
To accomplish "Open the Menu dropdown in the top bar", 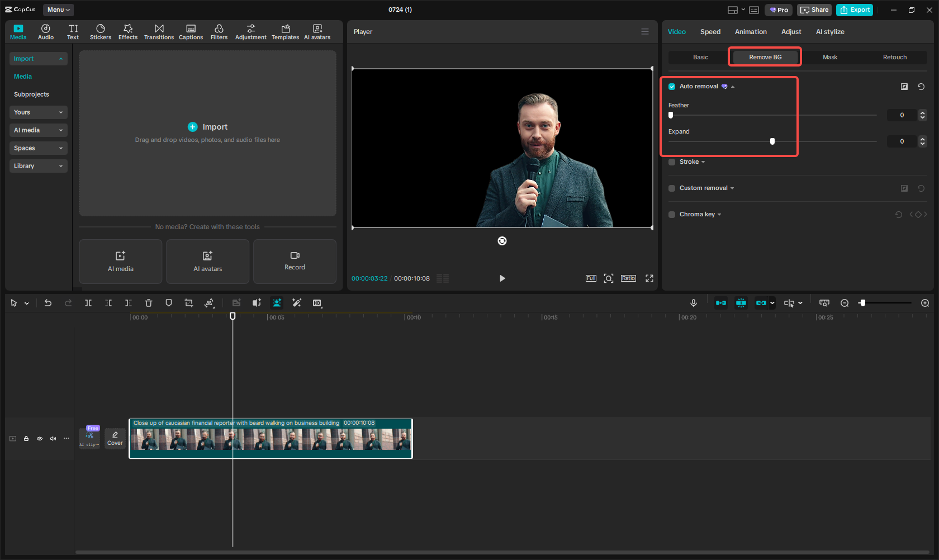I will pos(58,10).
